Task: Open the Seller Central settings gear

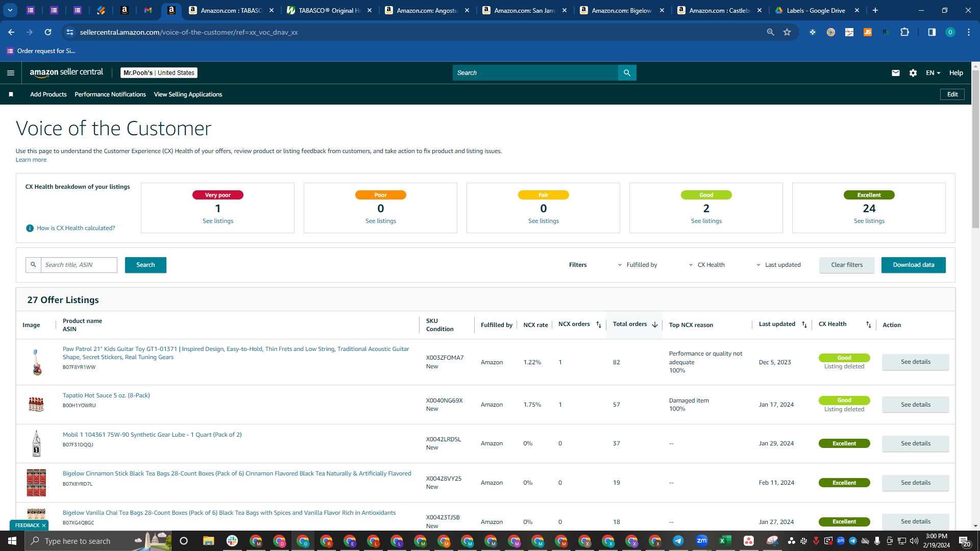Action: coord(913,73)
